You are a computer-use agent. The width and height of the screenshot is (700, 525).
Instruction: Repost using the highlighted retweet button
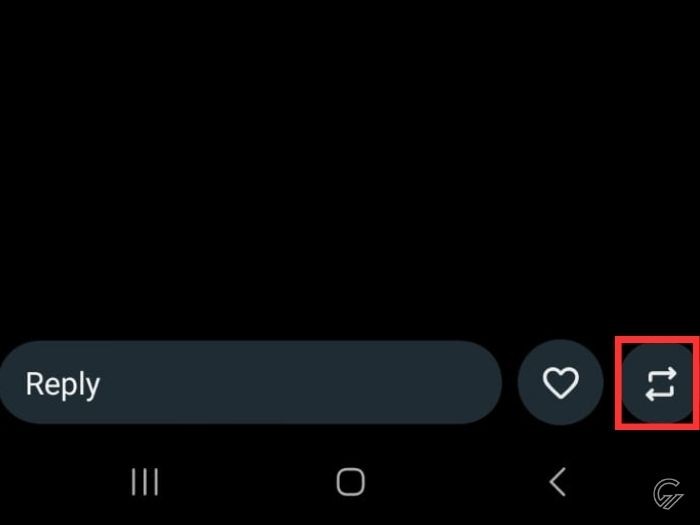659,383
